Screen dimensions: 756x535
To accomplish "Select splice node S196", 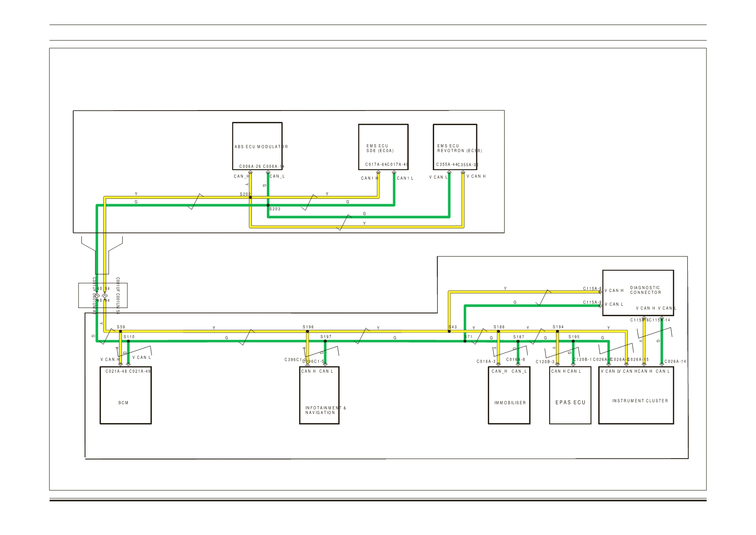I will (307, 332).
